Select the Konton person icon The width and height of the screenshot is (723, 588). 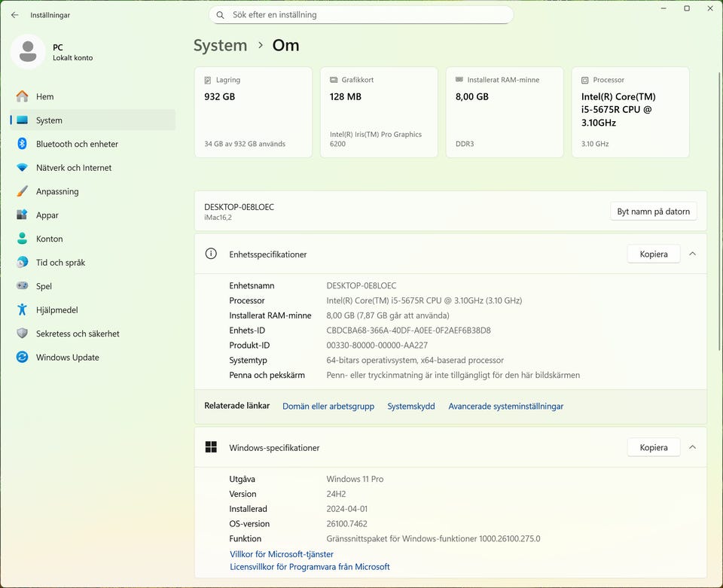pos(23,239)
